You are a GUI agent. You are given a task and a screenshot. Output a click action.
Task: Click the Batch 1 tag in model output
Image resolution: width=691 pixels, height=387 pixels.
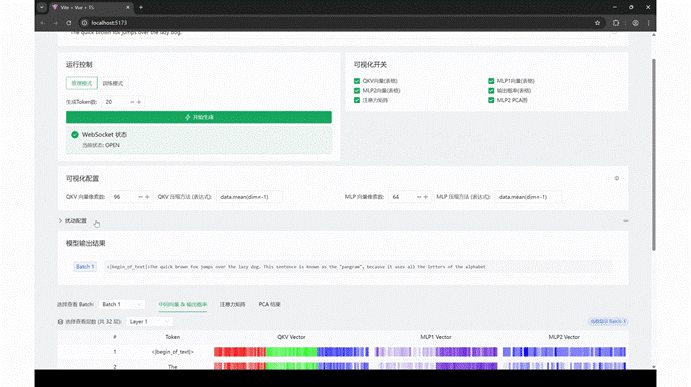point(85,267)
